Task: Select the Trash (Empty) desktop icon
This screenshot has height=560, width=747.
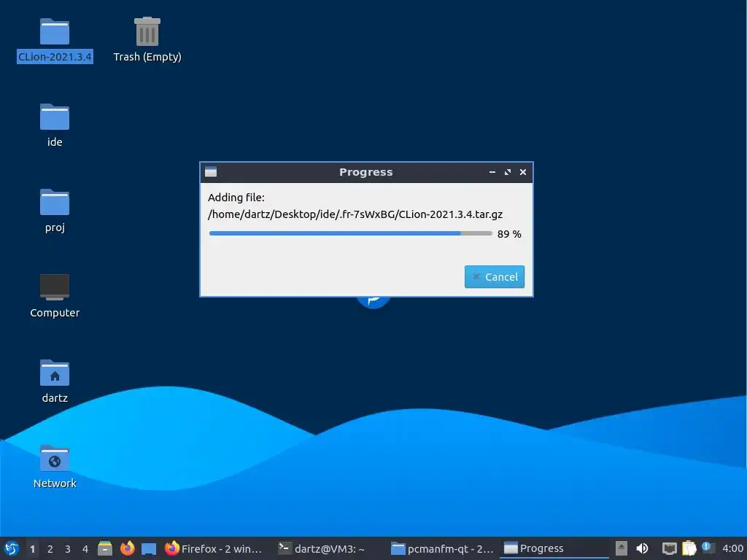Action: click(147, 41)
